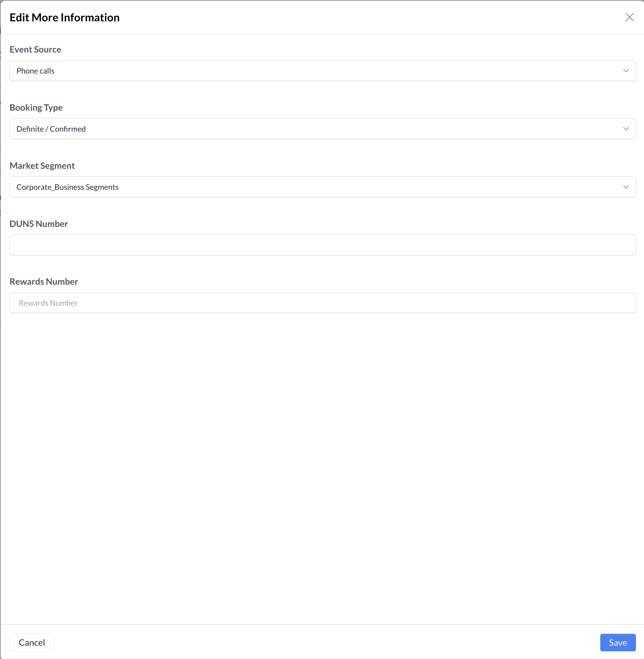Screen dimensions: 644x659
Task: Click the 'Corporate_Business Segments' selected value
Action: (68, 187)
